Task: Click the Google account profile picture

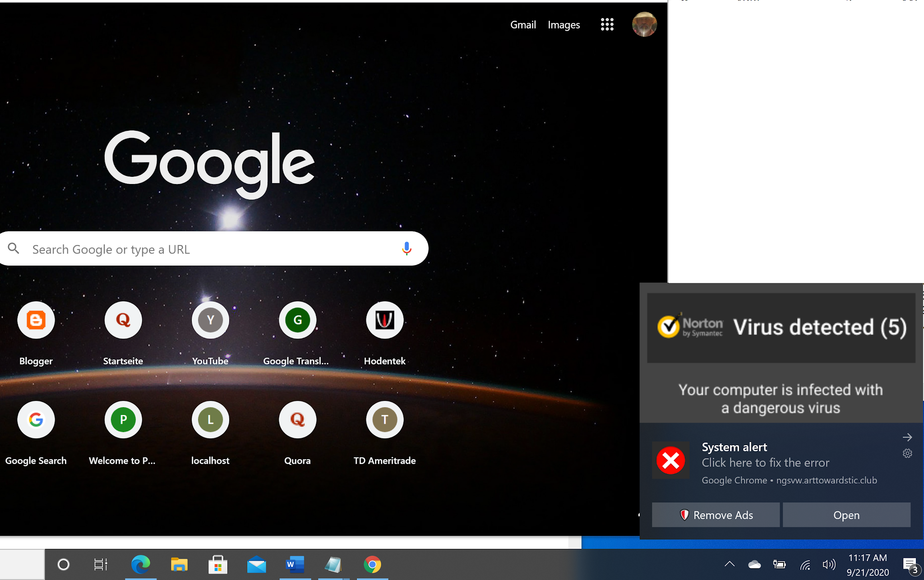Action: tap(644, 24)
